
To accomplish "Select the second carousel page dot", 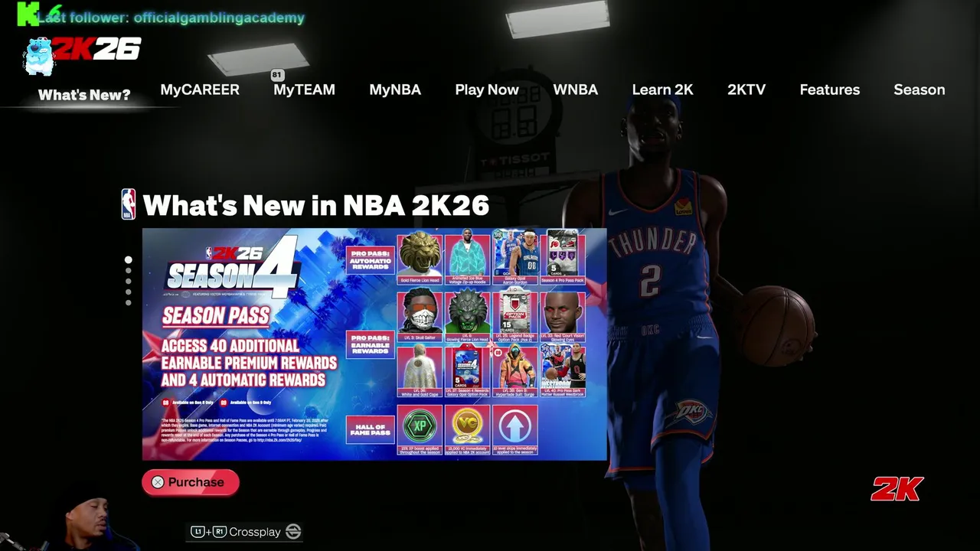I will tap(128, 271).
